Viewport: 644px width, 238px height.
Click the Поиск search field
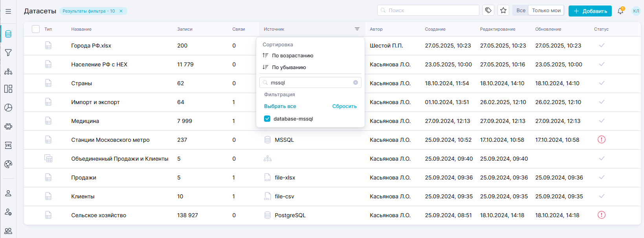(428, 11)
